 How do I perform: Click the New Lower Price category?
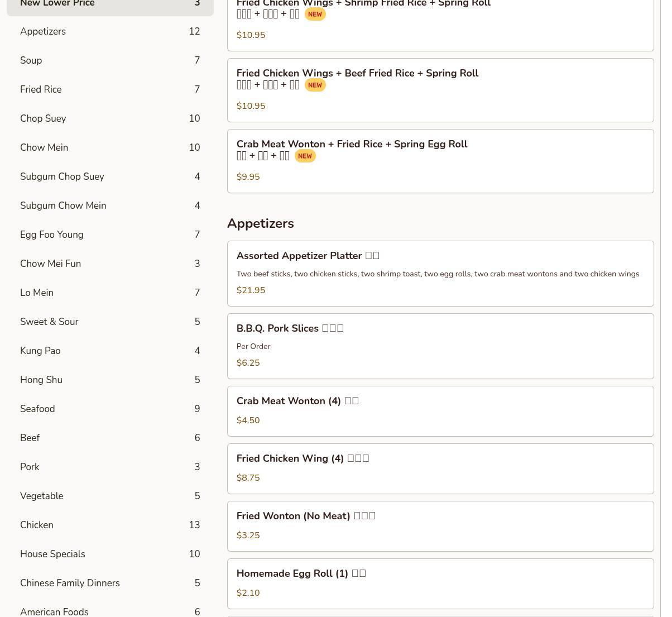click(x=110, y=4)
